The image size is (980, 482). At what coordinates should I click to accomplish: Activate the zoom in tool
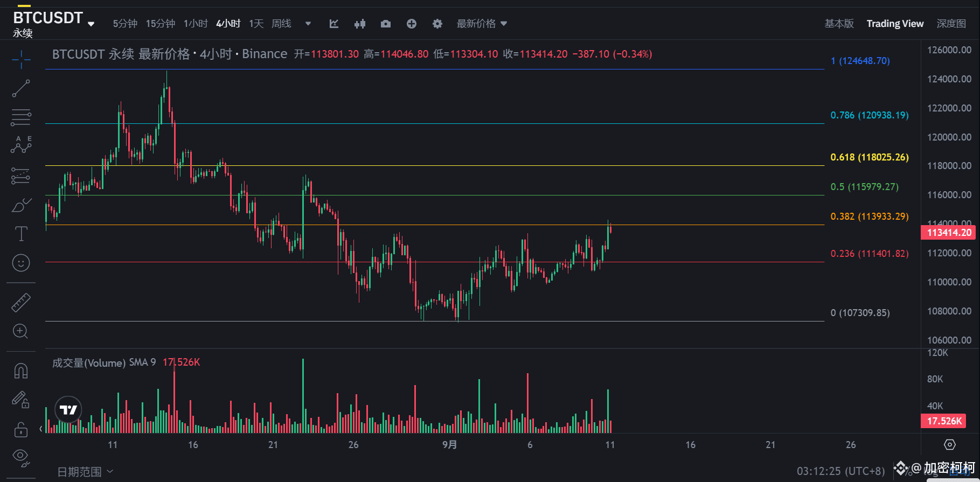point(20,331)
